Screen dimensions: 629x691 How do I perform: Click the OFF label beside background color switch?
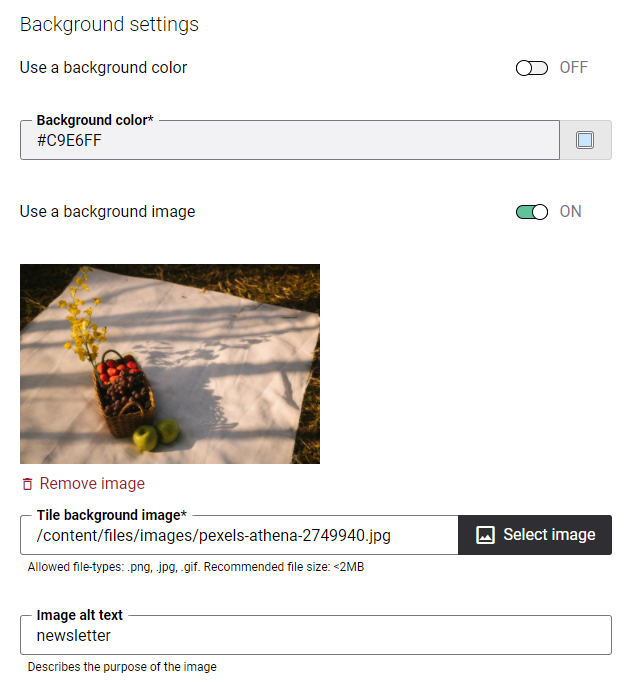tap(573, 68)
